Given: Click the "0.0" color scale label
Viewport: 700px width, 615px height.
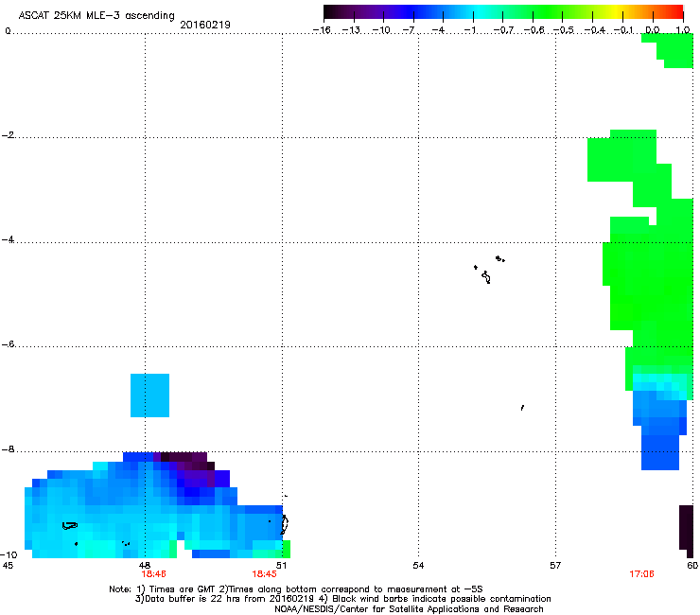Looking at the screenshot, I should click(x=653, y=30).
